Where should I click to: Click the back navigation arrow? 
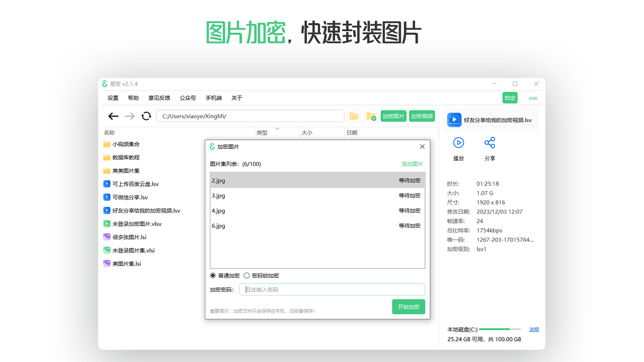point(113,116)
